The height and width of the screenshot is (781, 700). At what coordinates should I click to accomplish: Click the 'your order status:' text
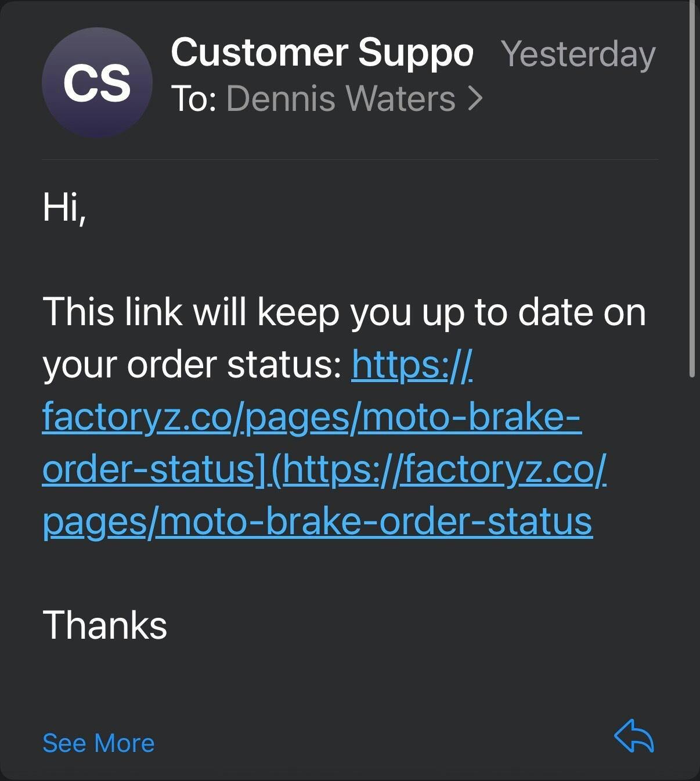point(192,365)
